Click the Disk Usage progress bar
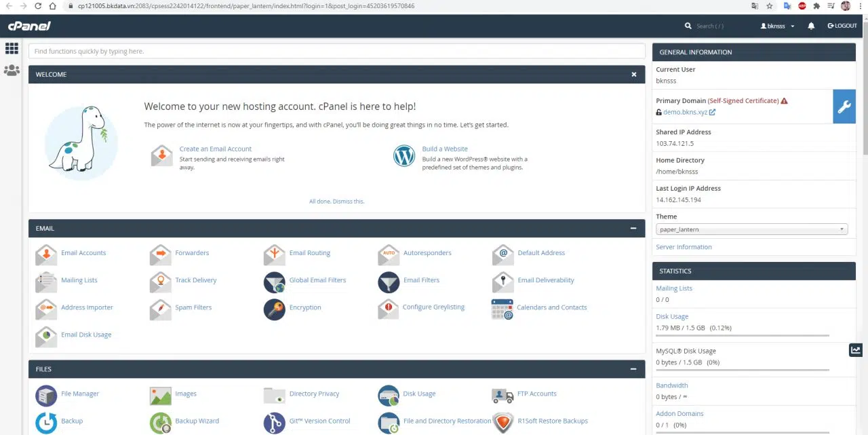The width and height of the screenshot is (868, 435). click(743, 335)
